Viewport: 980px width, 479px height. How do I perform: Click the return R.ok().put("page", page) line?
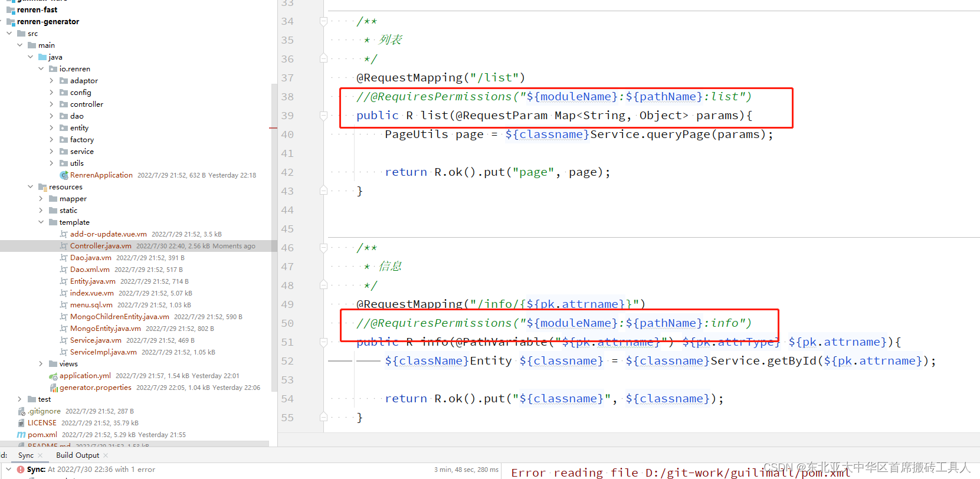497,172
